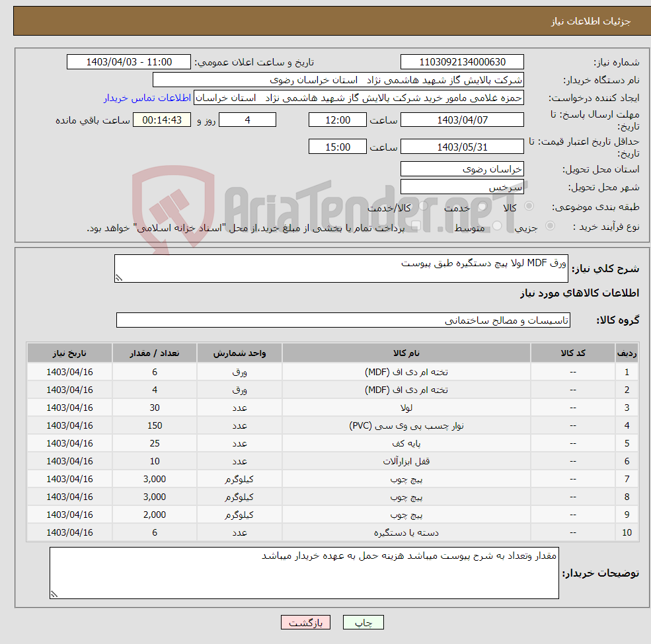This screenshot has height=644, width=651.
Task: Click the remaining days field showing 4
Action: 247,120
